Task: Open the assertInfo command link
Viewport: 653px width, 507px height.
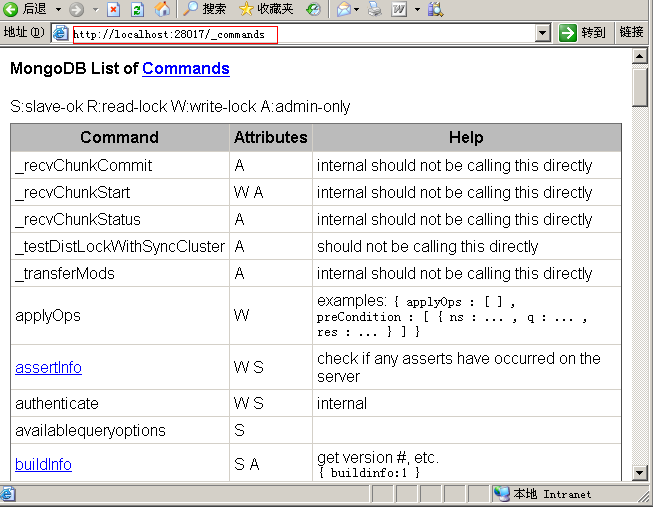Action: click(48, 367)
